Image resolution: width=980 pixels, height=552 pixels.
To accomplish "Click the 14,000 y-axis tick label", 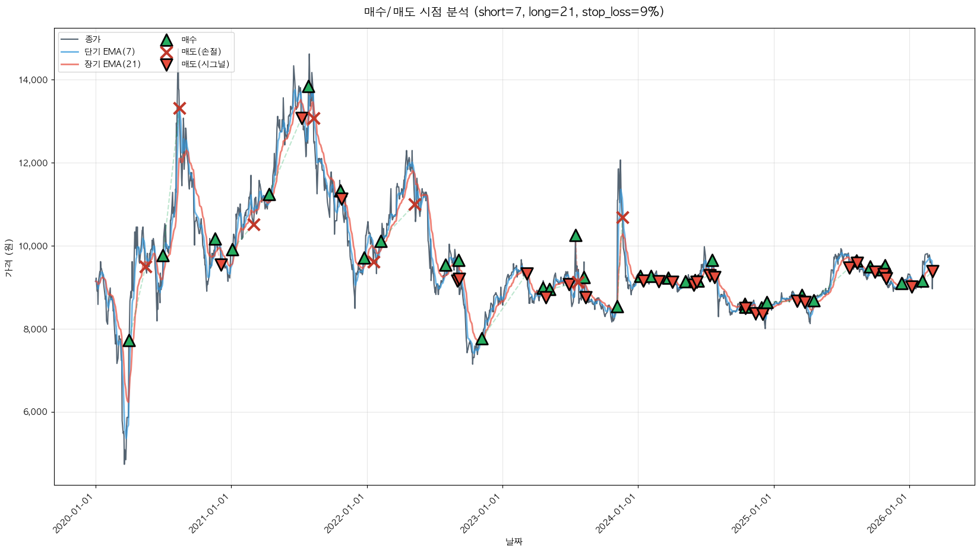I will [34, 80].
